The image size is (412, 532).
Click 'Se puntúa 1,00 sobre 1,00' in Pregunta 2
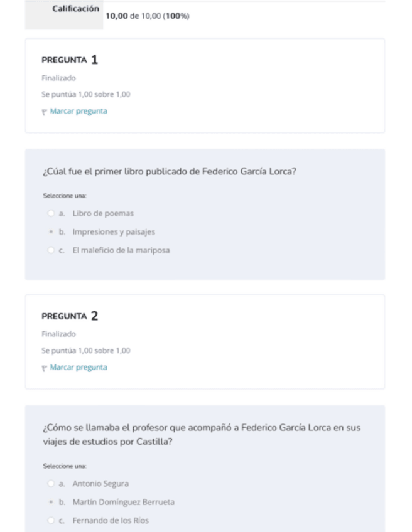tap(86, 351)
